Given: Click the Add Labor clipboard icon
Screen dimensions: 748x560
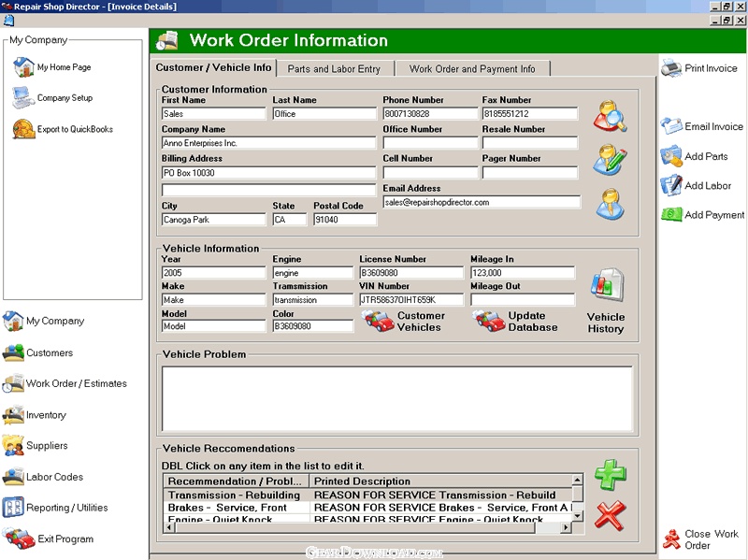Looking at the screenshot, I should click(671, 185).
